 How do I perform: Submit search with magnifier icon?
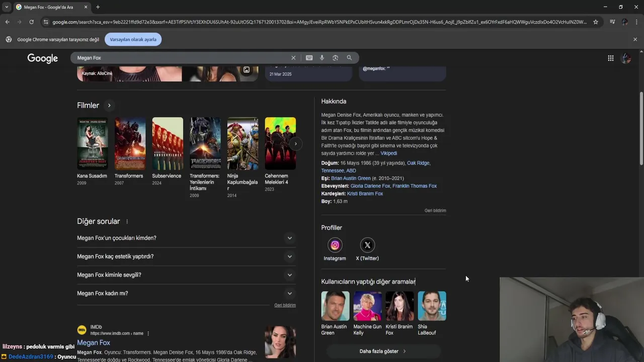pos(349,58)
